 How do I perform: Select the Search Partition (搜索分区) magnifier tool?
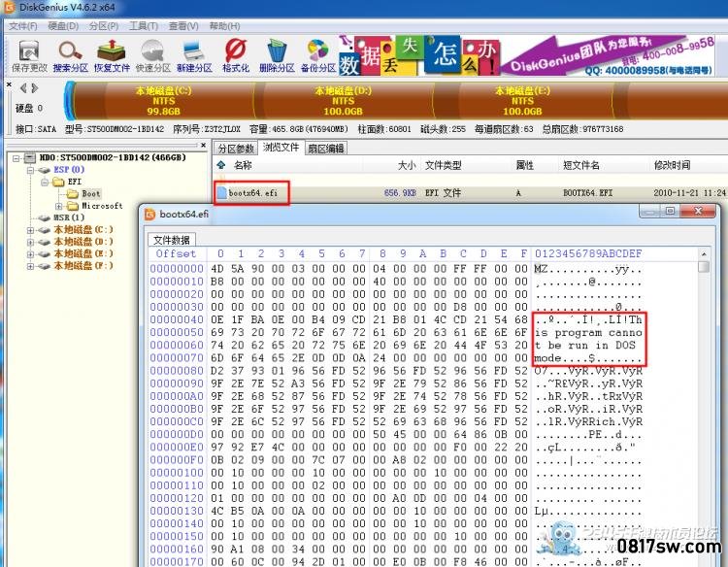(x=70, y=55)
